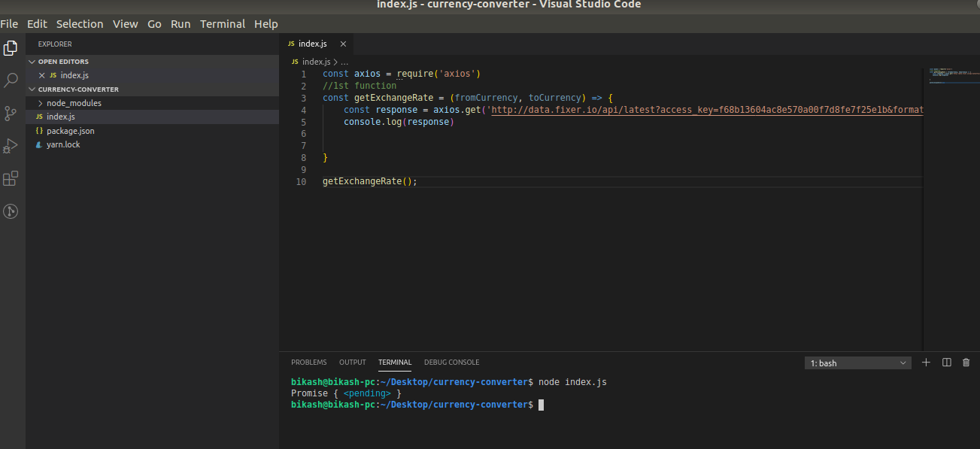Screen dimensions: 980x449
Task: Click 'getExchangeRate();' call on line 10
Action: pos(369,181)
